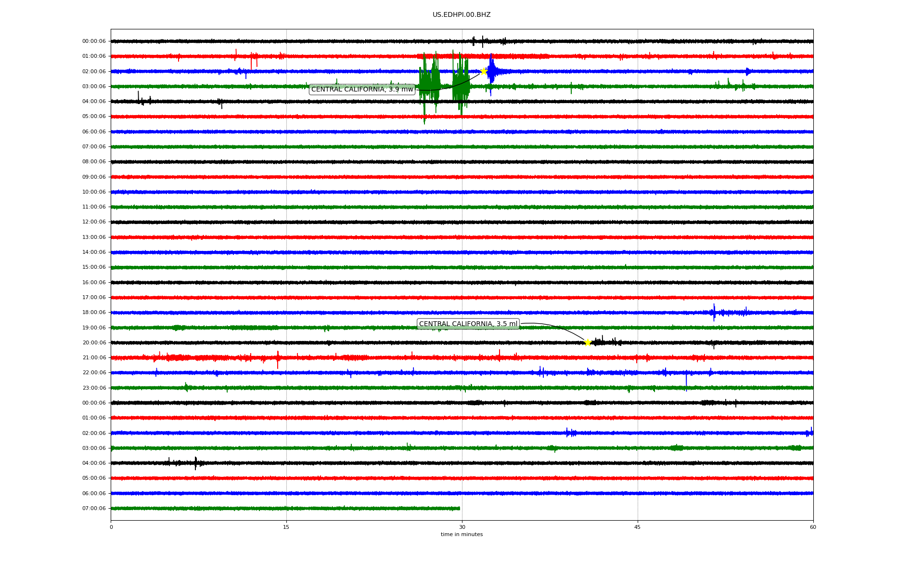
Task: Click the 18:00:06 time label
Action: 94,313
